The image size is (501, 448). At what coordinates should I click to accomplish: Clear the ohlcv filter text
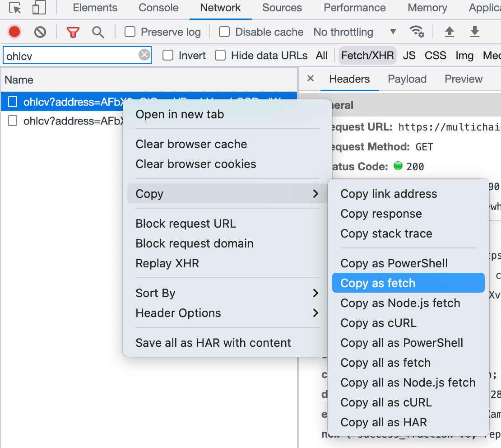pos(144,55)
